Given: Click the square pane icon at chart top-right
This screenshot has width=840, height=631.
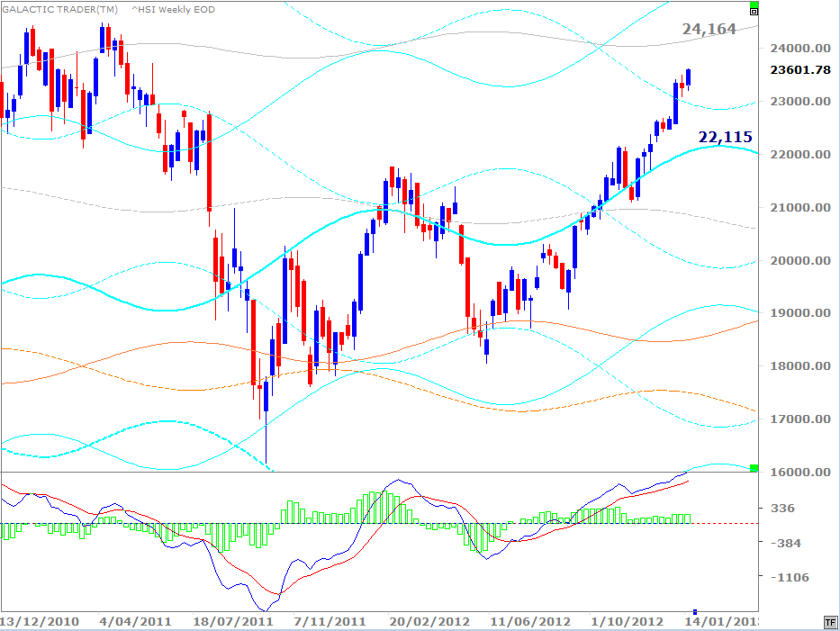Looking at the screenshot, I should coord(754,11).
